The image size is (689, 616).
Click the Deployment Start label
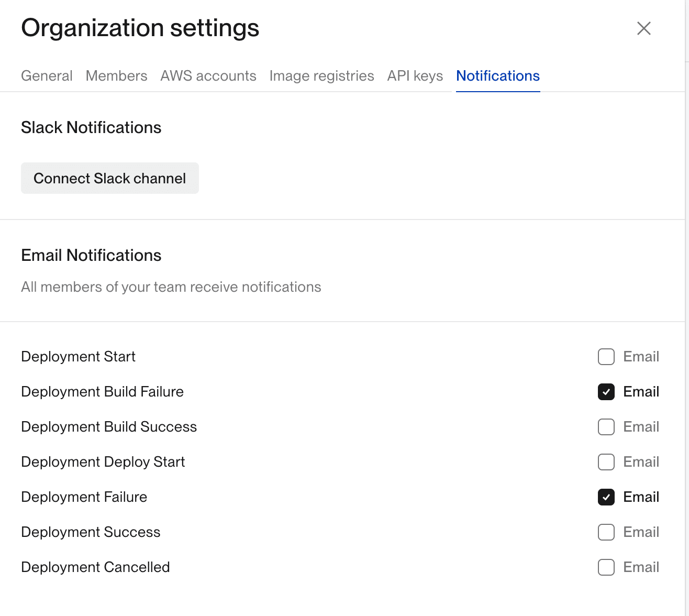click(78, 357)
